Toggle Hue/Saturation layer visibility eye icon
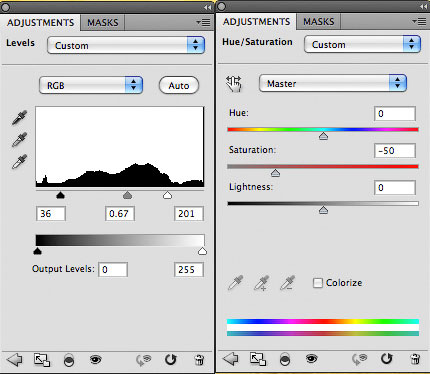Screen dimensions: 430x374 (311, 359)
